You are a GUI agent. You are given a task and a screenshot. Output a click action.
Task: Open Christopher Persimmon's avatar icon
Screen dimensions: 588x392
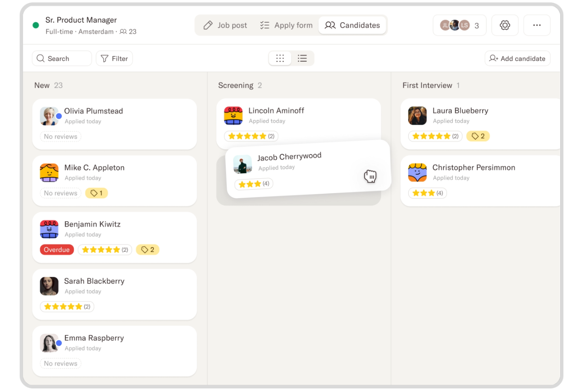[417, 172]
